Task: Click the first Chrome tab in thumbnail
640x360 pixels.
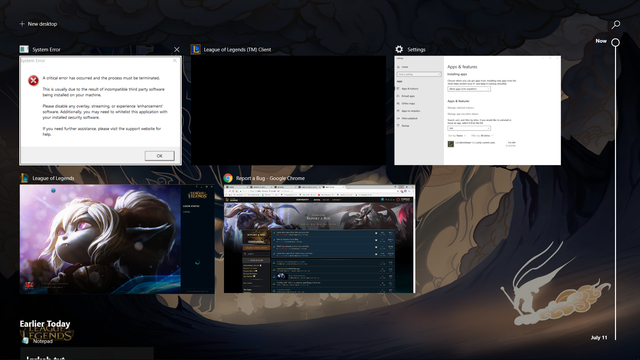Action: click(x=237, y=187)
